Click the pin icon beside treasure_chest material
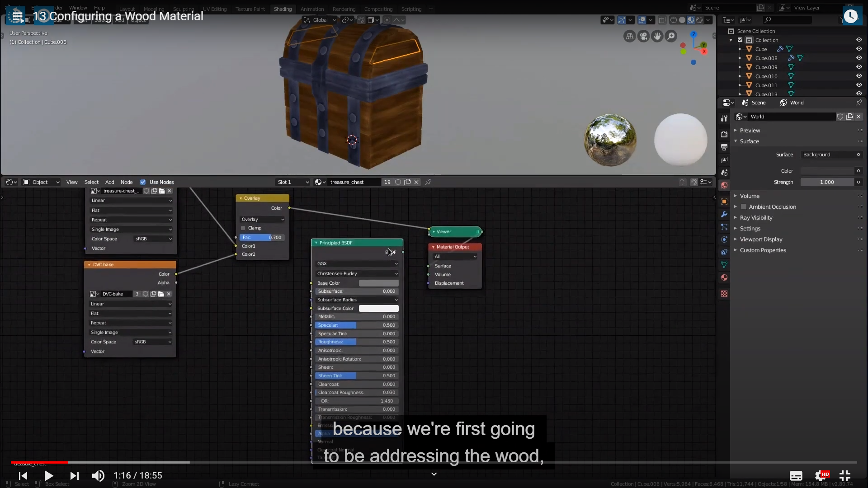This screenshot has height=488, width=868. tap(428, 182)
